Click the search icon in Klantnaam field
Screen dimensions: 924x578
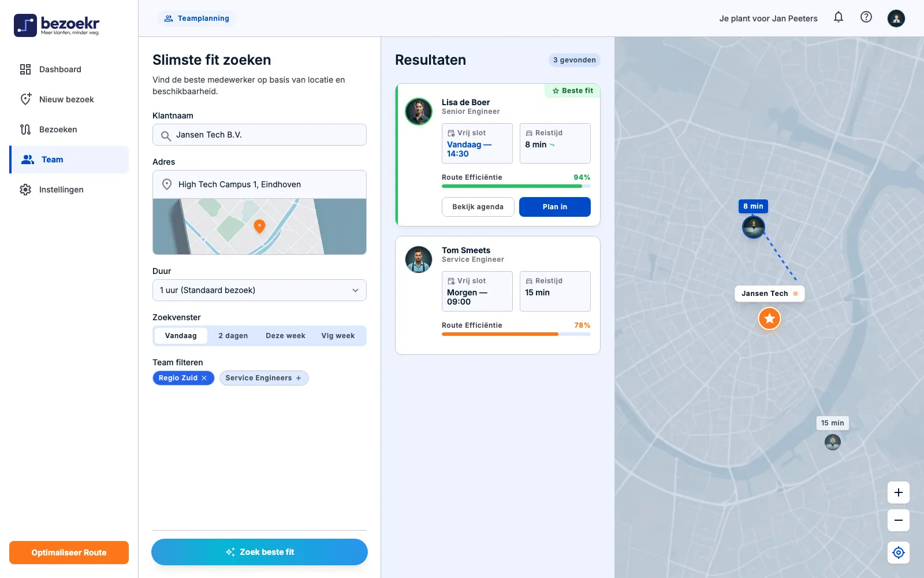[166, 136]
